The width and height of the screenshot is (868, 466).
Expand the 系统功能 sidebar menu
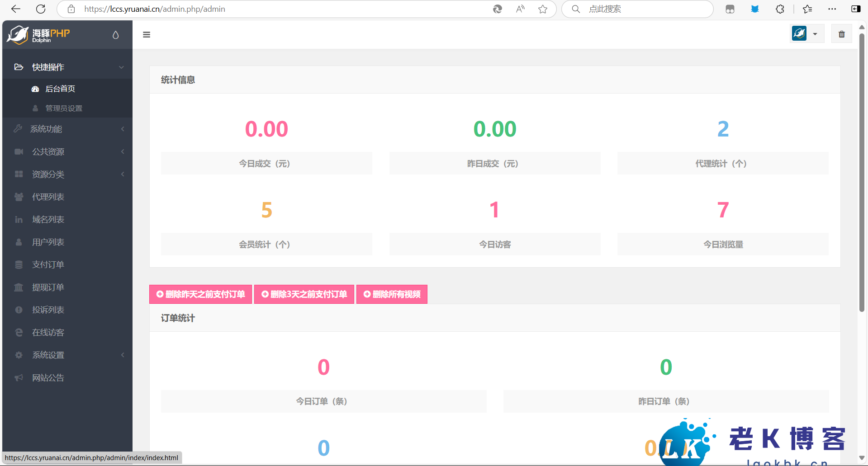[x=68, y=129]
